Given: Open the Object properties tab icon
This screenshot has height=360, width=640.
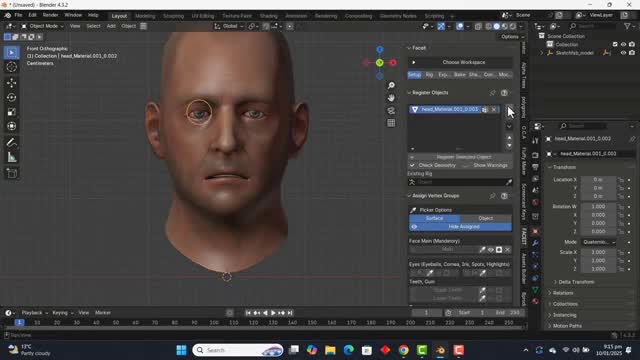Looking at the screenshot, I should click(x=535, y=231).
